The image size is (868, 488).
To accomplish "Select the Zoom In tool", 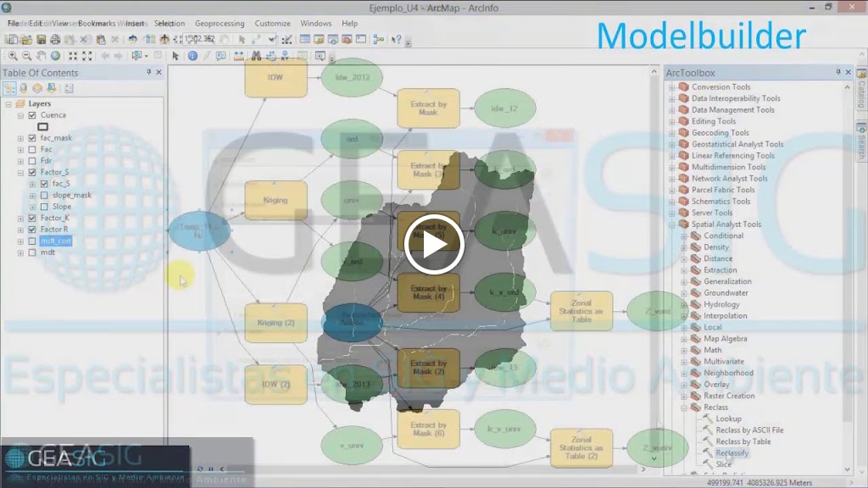I will point(12,56).
